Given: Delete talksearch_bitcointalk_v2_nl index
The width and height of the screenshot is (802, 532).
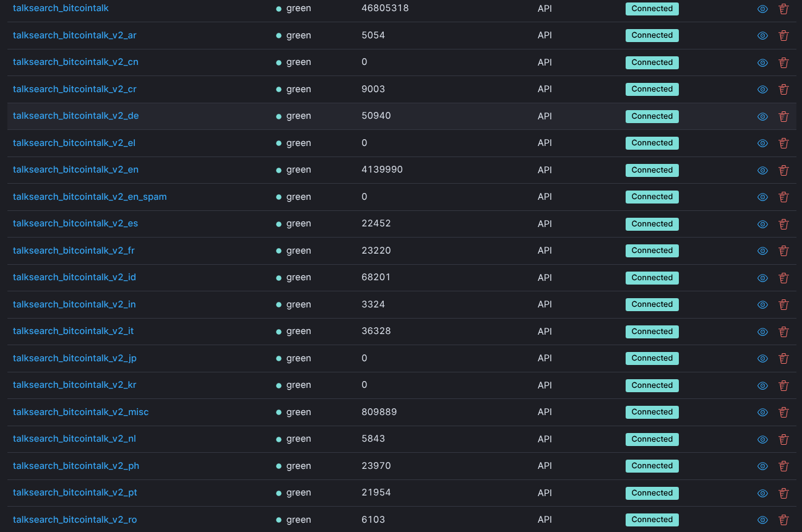Looking at the screenshot, I should (783, 439).
